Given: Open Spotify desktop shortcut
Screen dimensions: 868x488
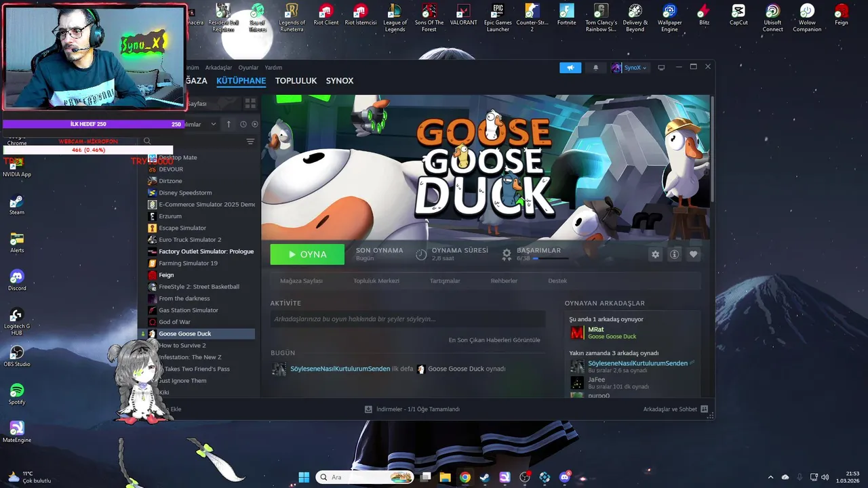Looking at the screenshot, I should click(x=17, y=394).
